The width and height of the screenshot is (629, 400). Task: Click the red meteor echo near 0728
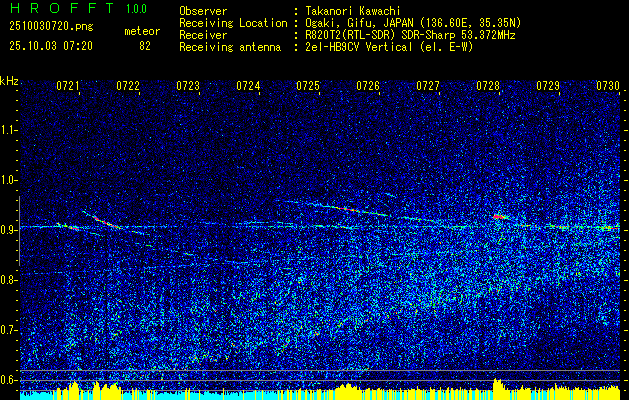click(x=499, y=217)
